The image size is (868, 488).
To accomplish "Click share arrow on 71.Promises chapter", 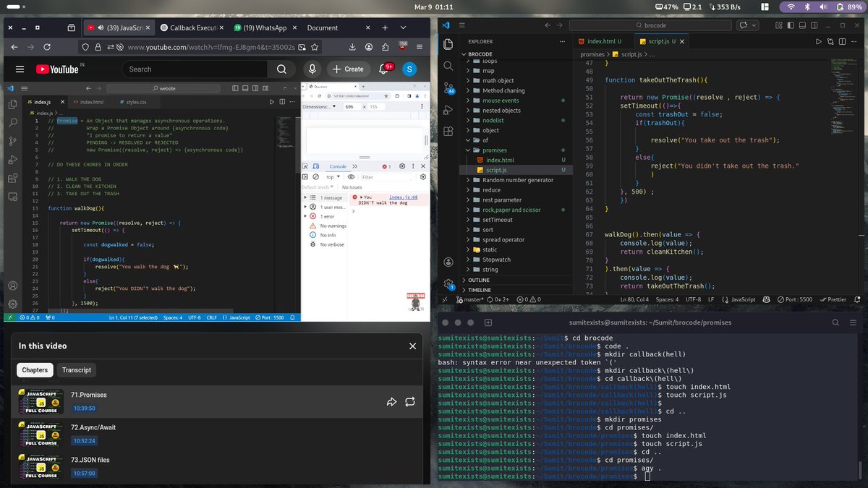I will coord(391,401).
